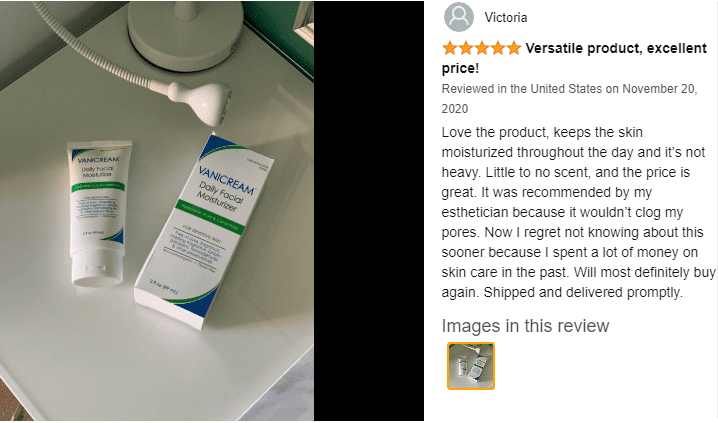Click the white lamp head in the photo

coord(201,101)
